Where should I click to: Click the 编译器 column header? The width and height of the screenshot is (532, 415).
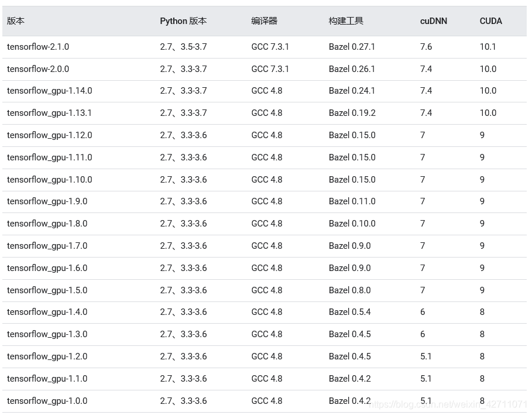tap(265, 21)
